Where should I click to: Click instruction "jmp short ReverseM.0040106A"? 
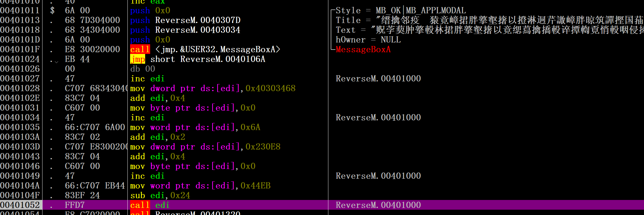[x=198, y=59]
